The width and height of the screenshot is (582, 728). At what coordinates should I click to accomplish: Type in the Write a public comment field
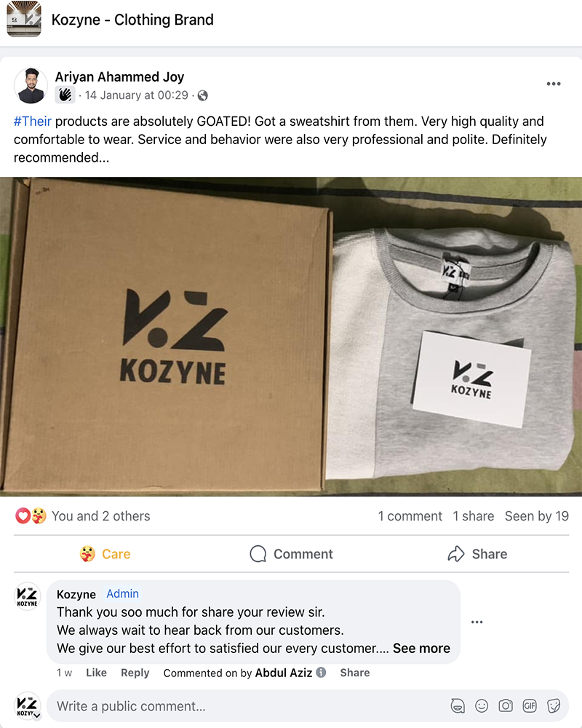pyautogui.click(x=247, y=705)
